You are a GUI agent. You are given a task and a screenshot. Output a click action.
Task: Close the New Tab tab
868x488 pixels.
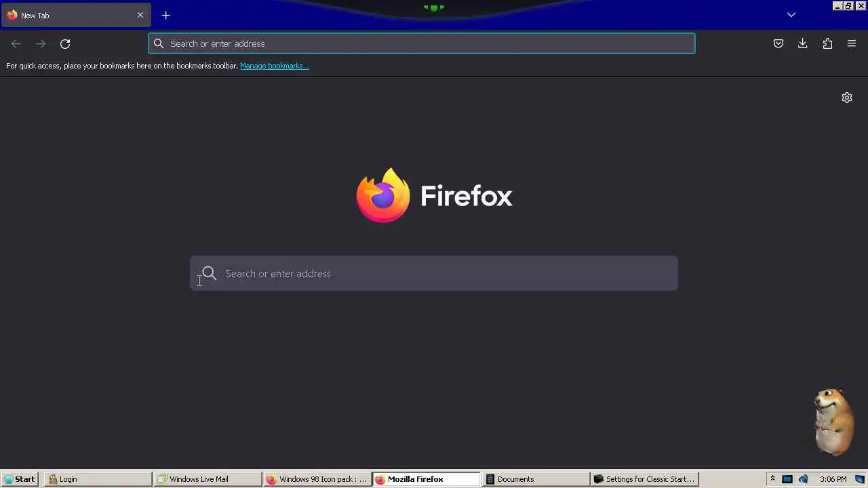pyautogui.click(x=140, y=15)
